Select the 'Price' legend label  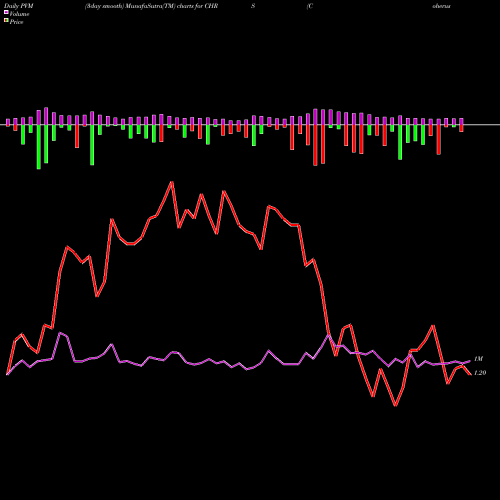17,22
